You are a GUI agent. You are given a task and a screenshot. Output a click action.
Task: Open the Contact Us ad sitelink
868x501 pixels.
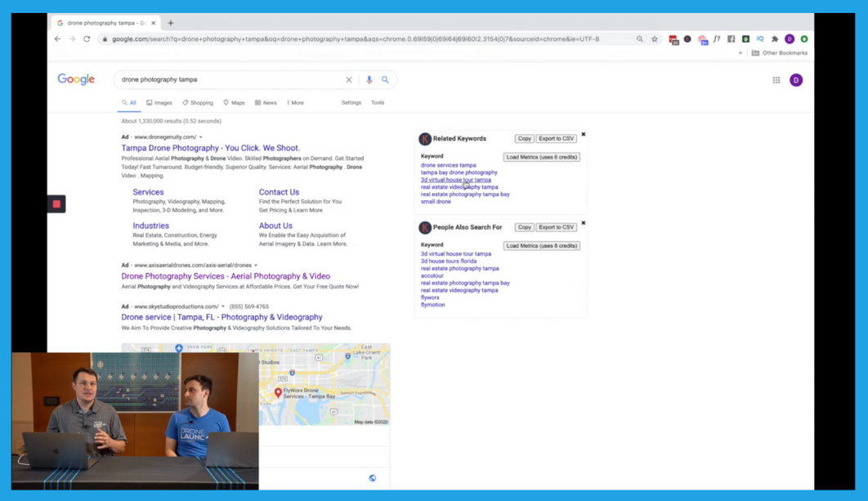pos(279,192)
